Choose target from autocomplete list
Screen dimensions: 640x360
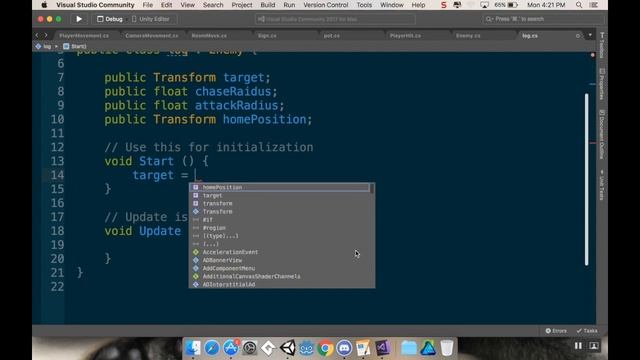(x=279, y=196)
